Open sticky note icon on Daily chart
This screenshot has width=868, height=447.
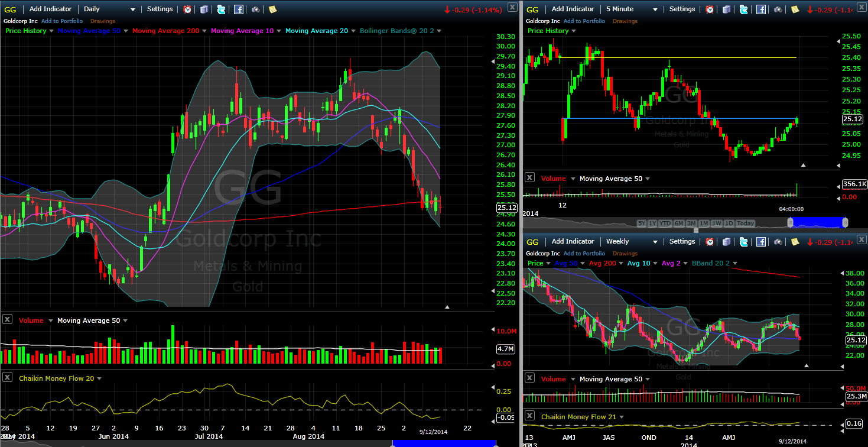272,9
